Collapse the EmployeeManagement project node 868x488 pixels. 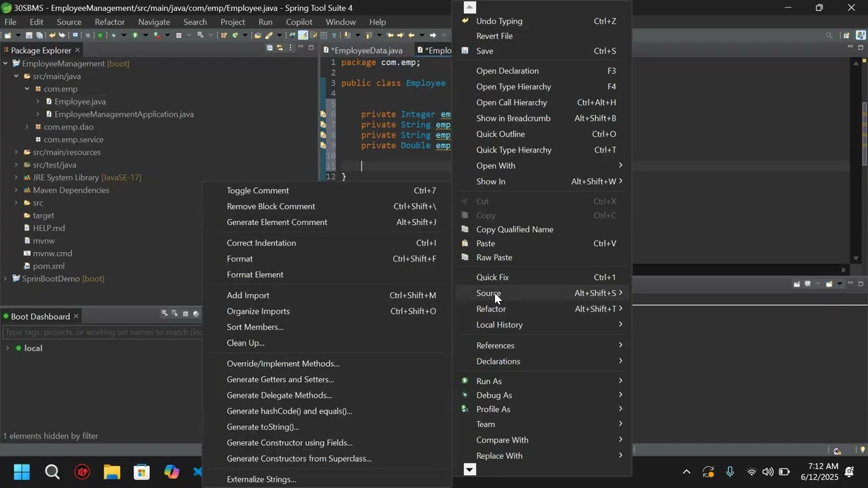pos(5,64)
